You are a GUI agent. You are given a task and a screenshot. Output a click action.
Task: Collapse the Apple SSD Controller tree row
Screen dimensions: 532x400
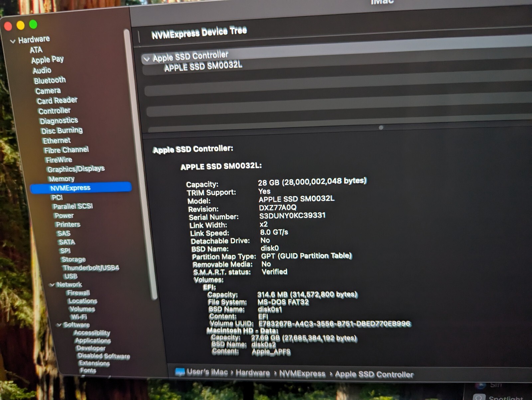(x=146, y=59)
